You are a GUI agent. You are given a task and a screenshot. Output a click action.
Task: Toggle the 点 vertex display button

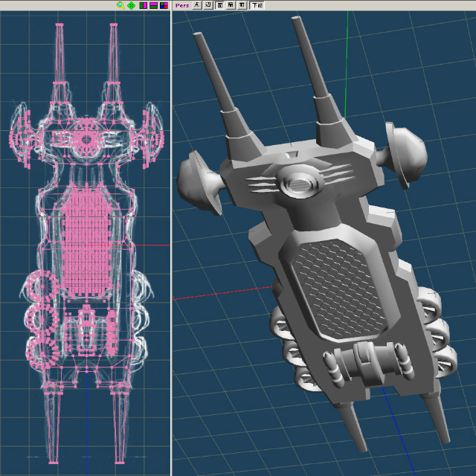pos(197,5)
